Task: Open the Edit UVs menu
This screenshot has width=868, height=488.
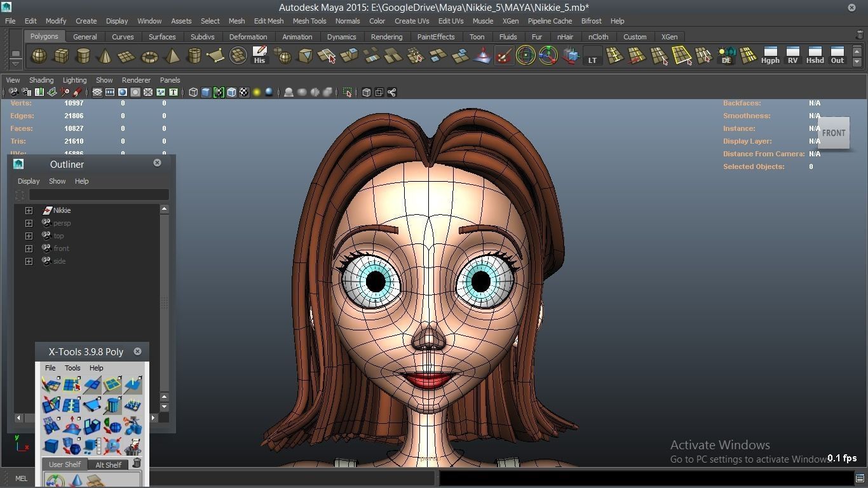Action: tap(451, 21)
